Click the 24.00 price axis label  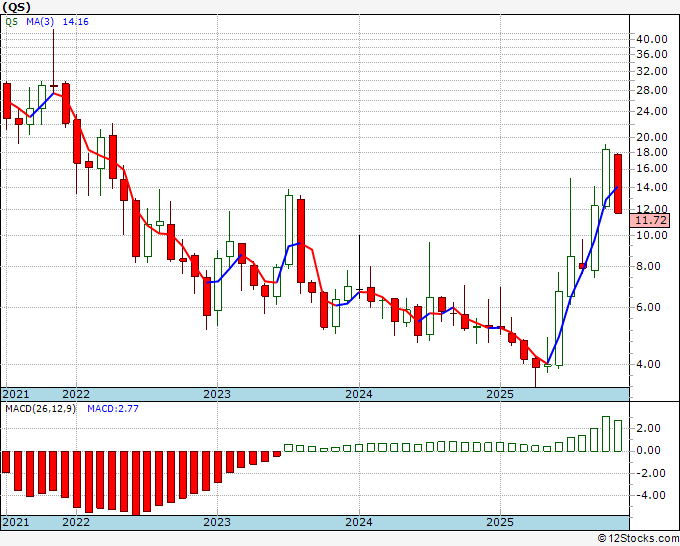click(x=651, y=111)
